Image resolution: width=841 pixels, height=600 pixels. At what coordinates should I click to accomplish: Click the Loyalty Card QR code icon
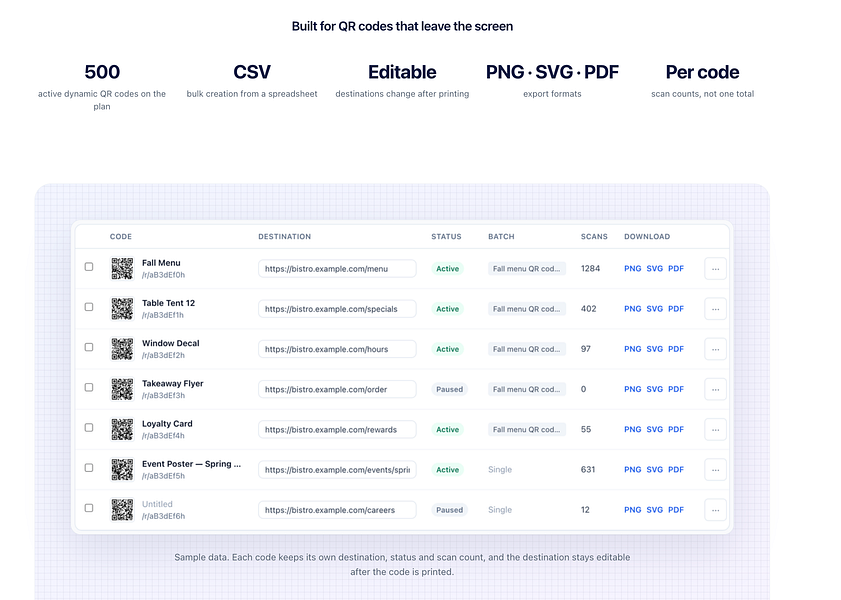pos(122,429)
